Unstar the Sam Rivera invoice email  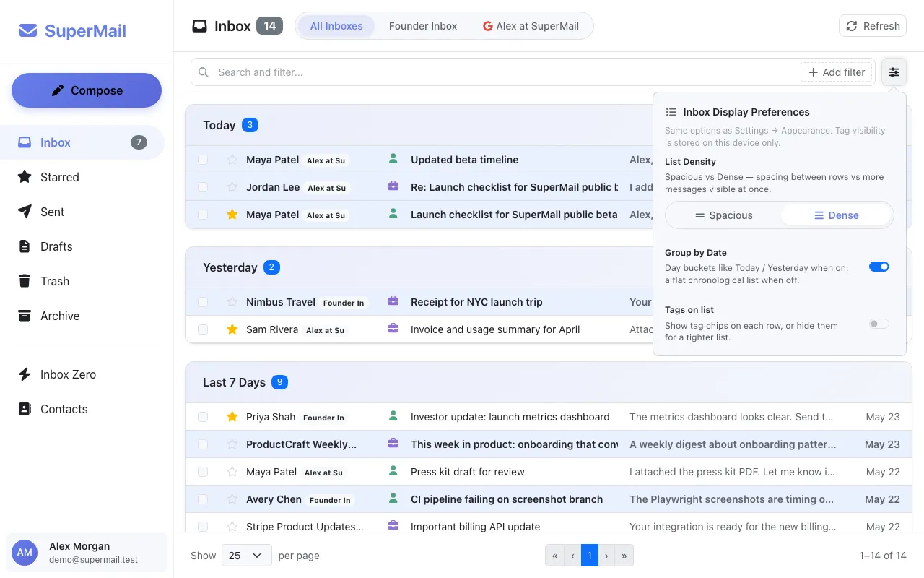(x=232, y=329)
